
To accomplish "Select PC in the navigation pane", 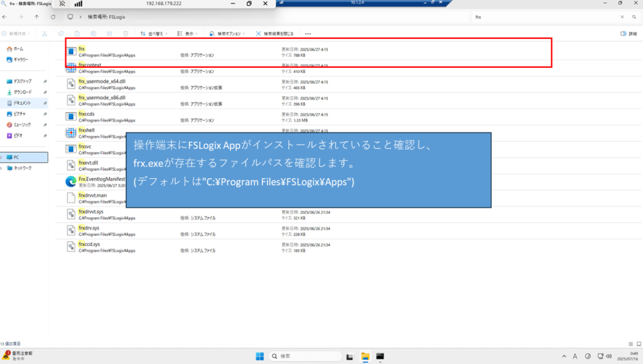I will click(x=24, y=158).
